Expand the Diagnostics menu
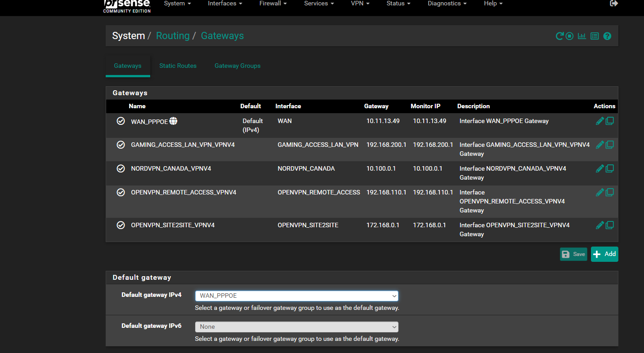Viewport: 644px width, 353px height. (447, 4)
